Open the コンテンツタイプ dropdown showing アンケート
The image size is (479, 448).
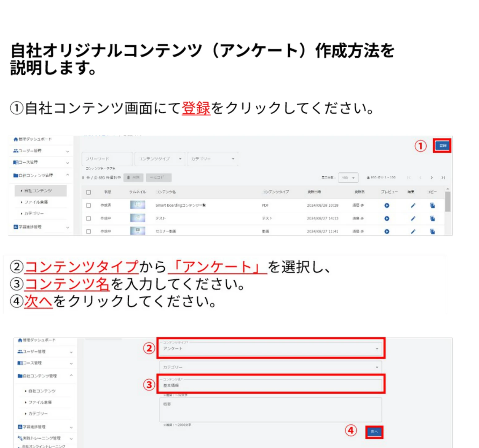(271, 349)
